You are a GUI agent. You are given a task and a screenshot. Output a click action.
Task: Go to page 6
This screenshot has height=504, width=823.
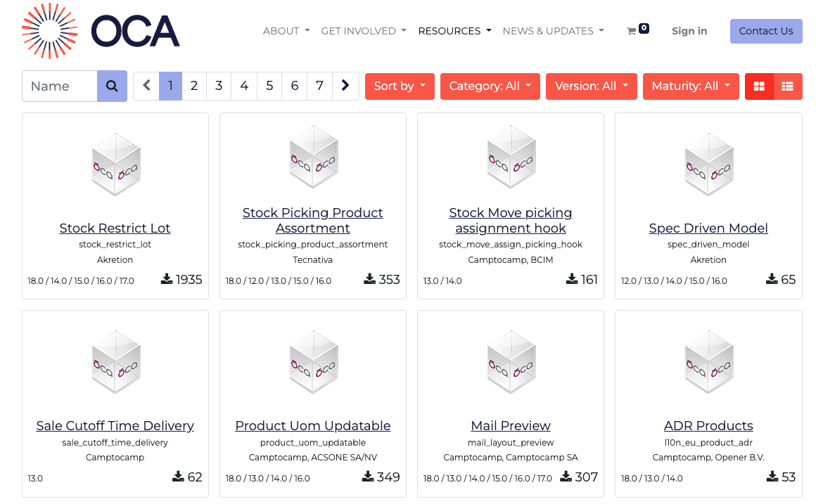click(295, 86)
